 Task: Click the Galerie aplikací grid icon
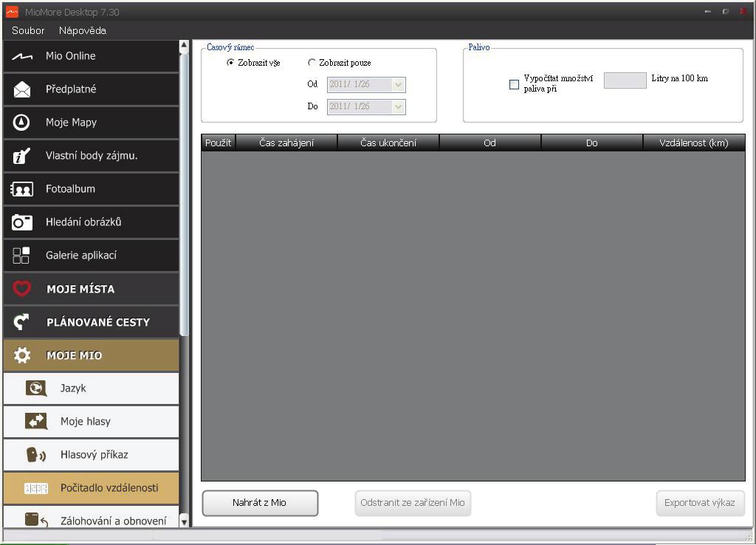(x=21, y=256)
